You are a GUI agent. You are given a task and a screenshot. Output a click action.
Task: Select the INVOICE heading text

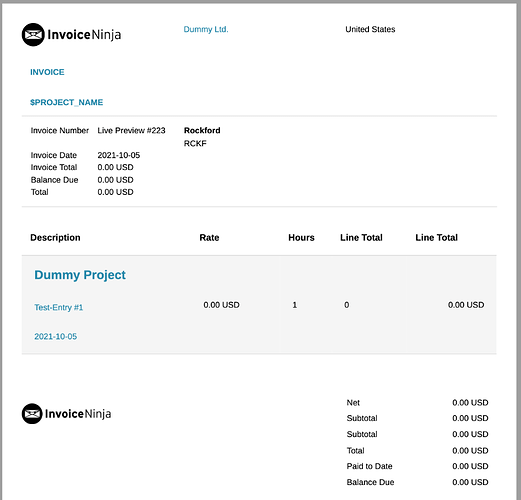click(47, 72)
